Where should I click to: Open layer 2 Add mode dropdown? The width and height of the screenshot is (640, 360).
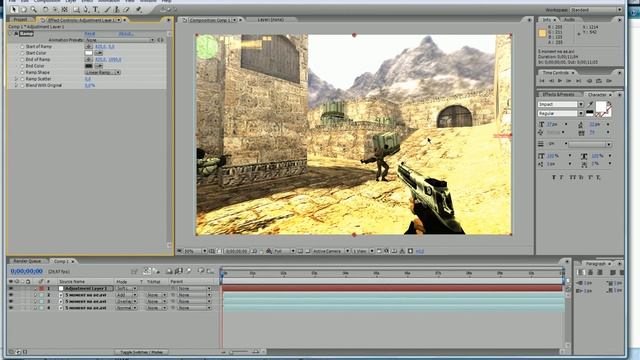pyautogui.click(x=126, y=295)
